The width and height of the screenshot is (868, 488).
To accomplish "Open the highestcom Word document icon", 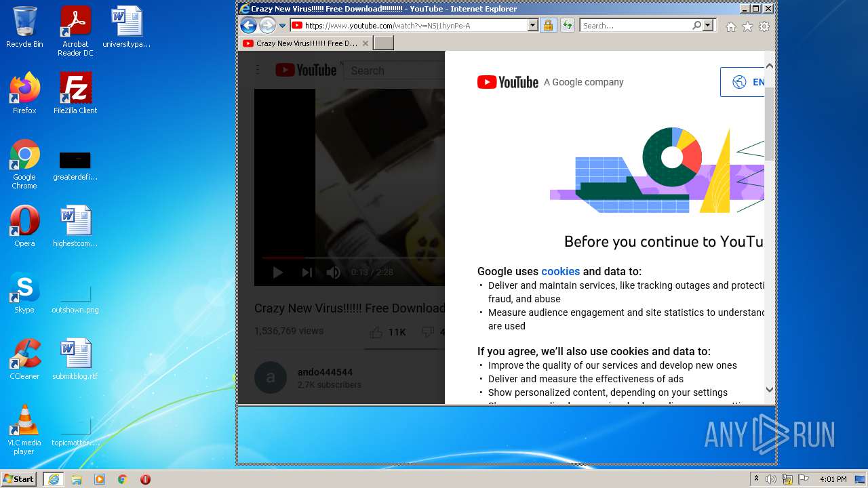I will 75,226.
